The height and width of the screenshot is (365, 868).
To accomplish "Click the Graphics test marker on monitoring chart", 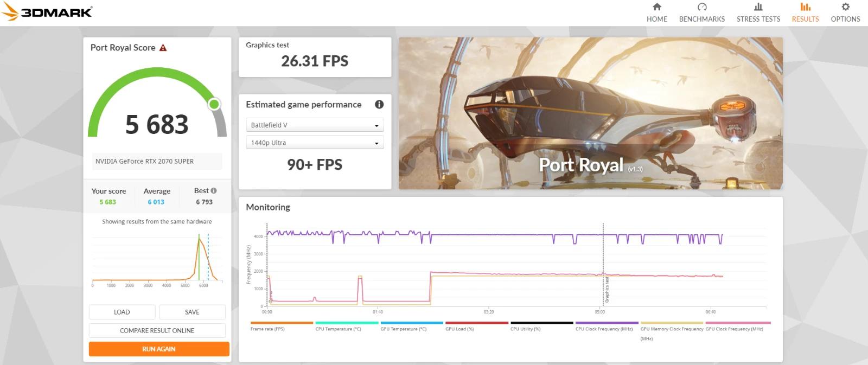I will click(607, 290).
